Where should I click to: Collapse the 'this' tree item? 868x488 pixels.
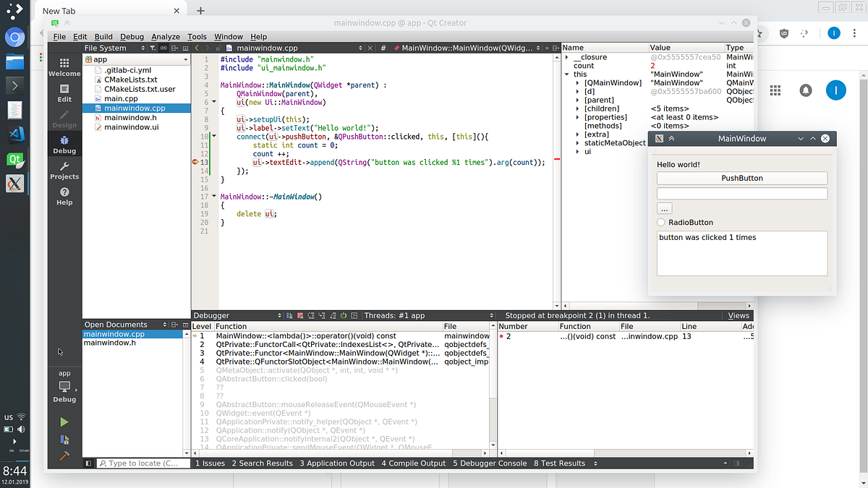(x=566, y=74)
